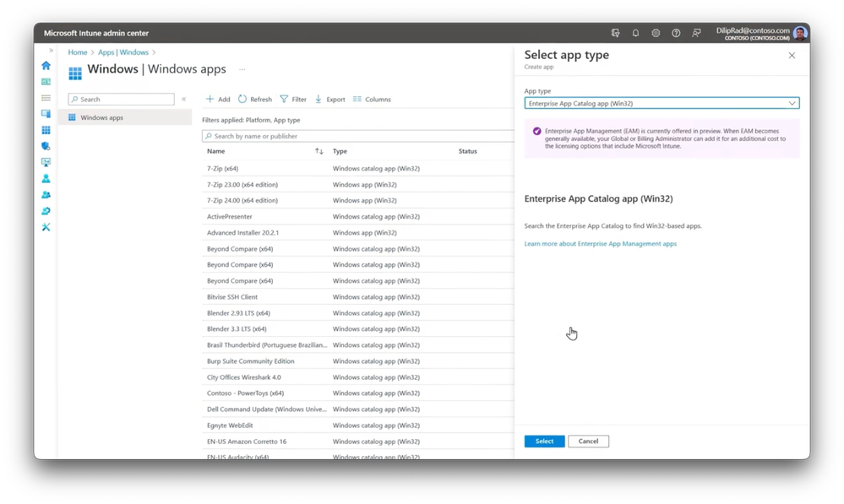Image resolution: width=844 pixels, height=504 pixels.
Task: Open help question mark icon
Action: click(x=676, y=33)
